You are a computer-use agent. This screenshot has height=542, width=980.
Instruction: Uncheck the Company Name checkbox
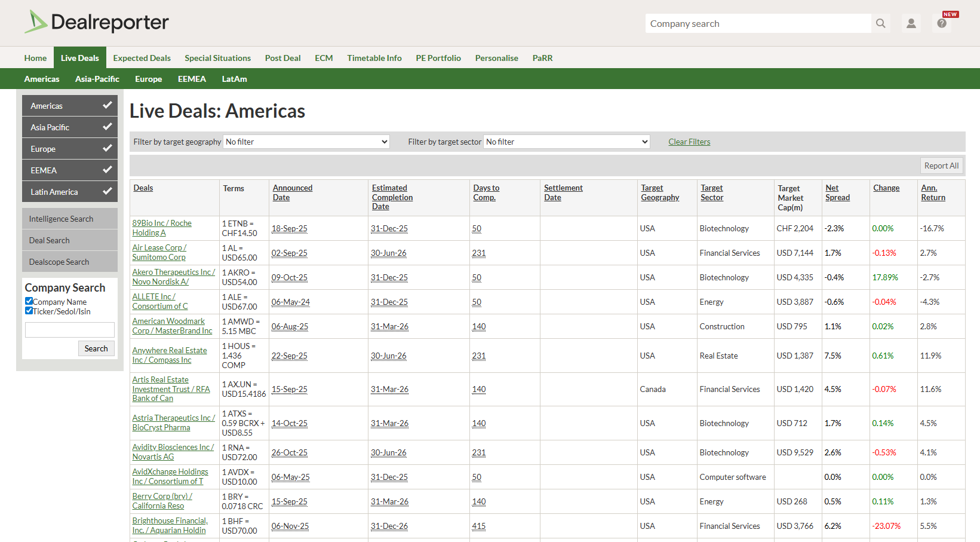coord(29,301)
